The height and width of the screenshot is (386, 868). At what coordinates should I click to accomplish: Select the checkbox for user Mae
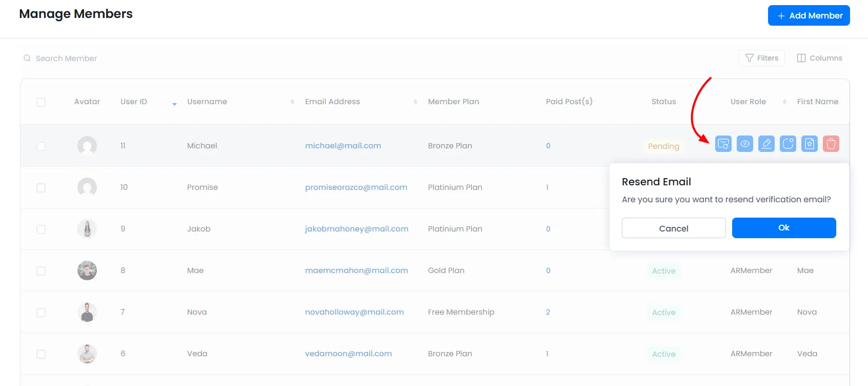pos(41,271)
